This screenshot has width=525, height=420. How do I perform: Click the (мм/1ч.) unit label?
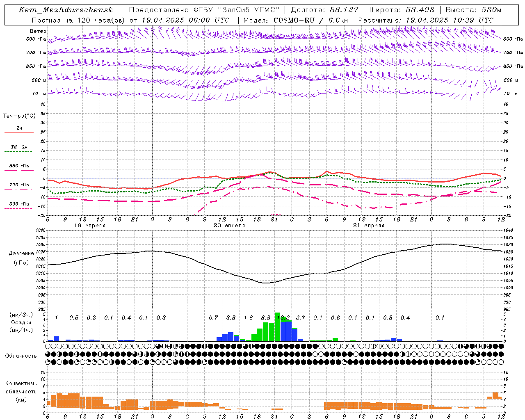(x=21, y=330)
